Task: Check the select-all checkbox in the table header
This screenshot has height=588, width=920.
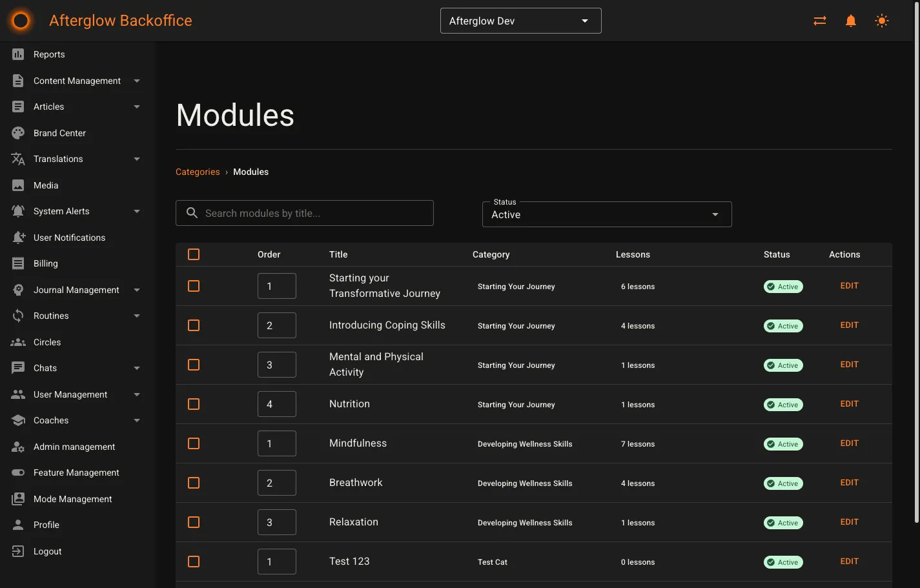Action: coord(193,254)
